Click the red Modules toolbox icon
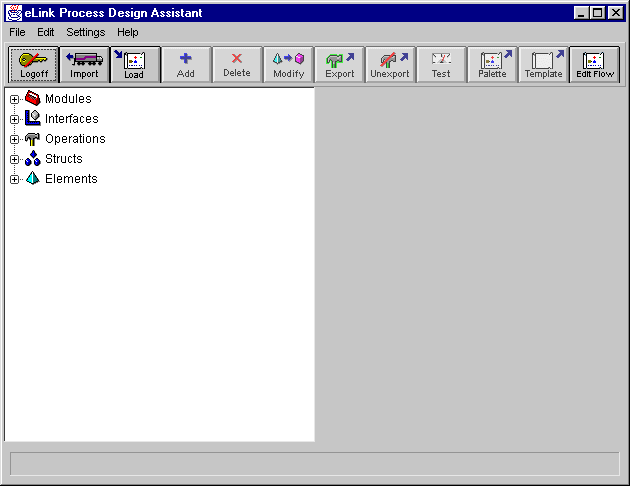Viewport: 630px width, 486px height. click(x=33, y=98)
